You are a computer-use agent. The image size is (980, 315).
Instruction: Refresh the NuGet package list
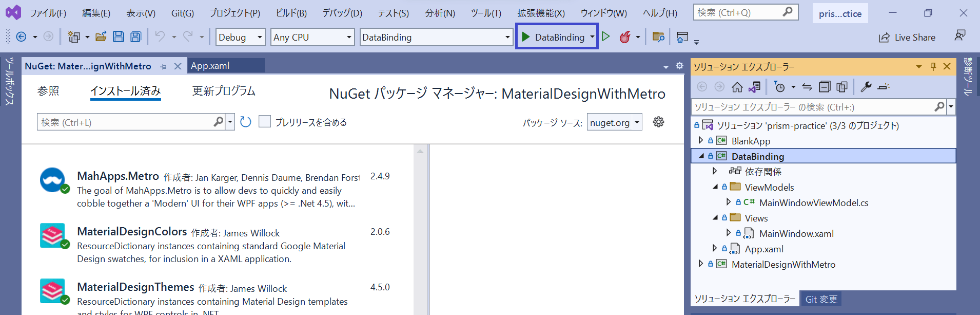(246, 122)
